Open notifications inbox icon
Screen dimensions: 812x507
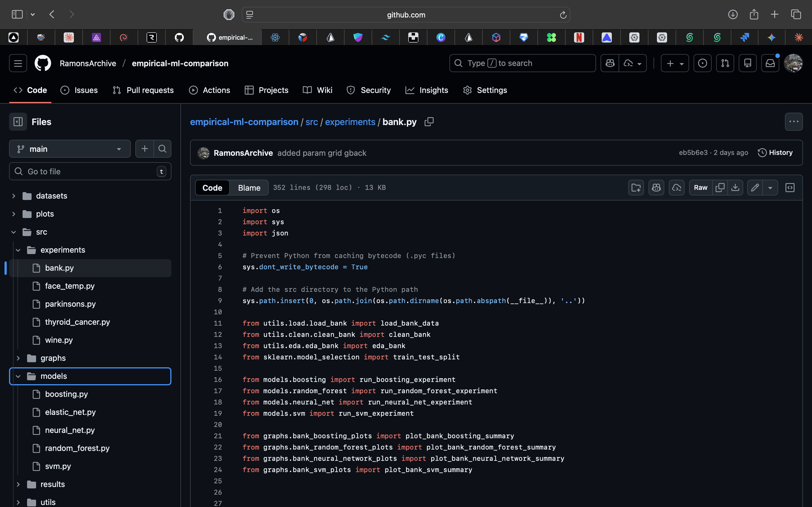click(x=770, y=63)
